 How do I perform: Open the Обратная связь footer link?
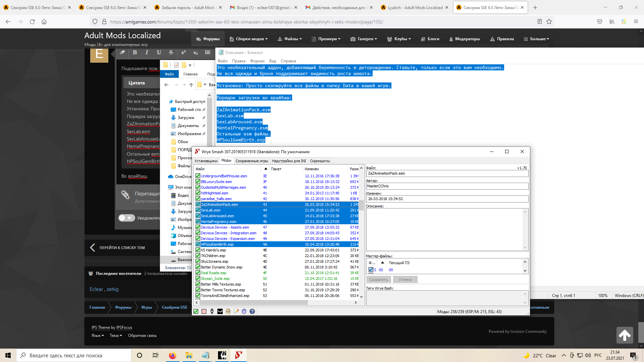[142, 336]
